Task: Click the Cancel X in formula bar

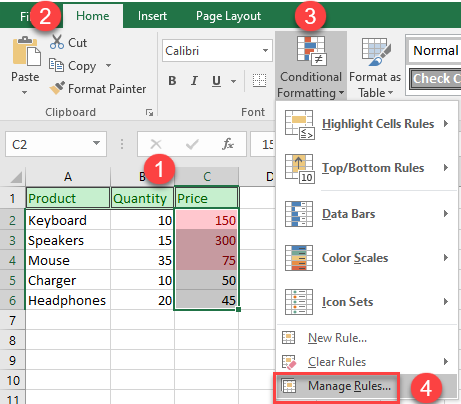Action: point(156,144)
